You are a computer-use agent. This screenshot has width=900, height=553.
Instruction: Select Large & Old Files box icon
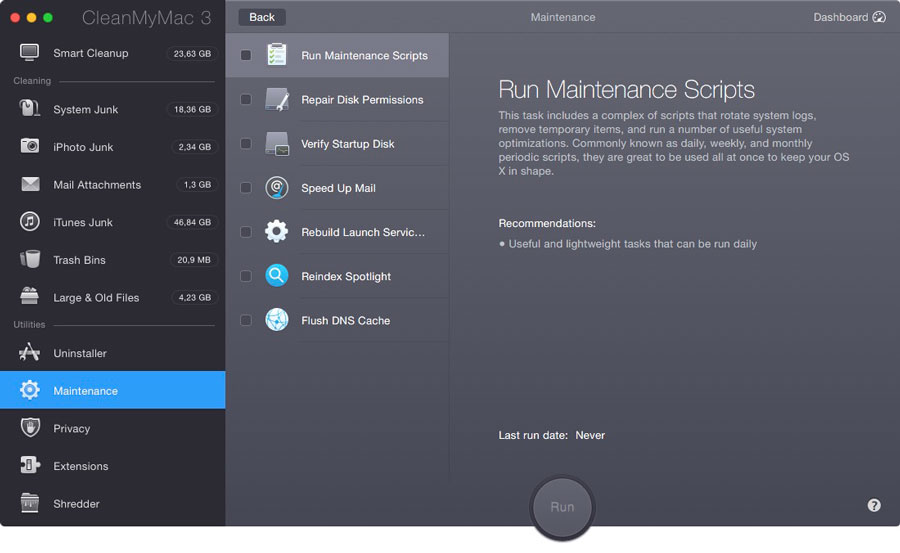click(29, 296)
